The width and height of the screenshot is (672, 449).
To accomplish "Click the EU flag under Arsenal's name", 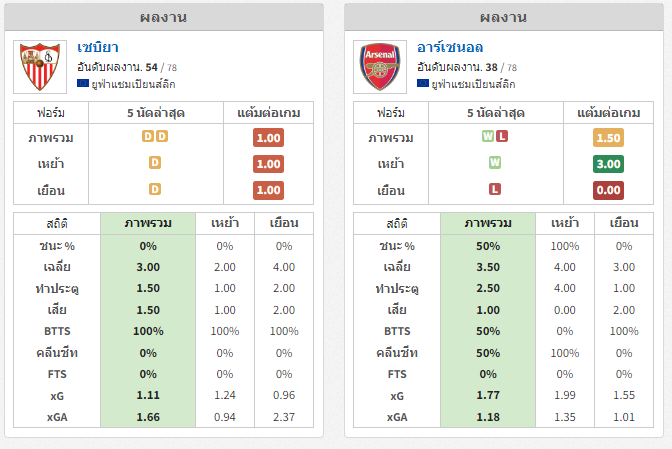I will pyautogui.click(x=423, y=83).
